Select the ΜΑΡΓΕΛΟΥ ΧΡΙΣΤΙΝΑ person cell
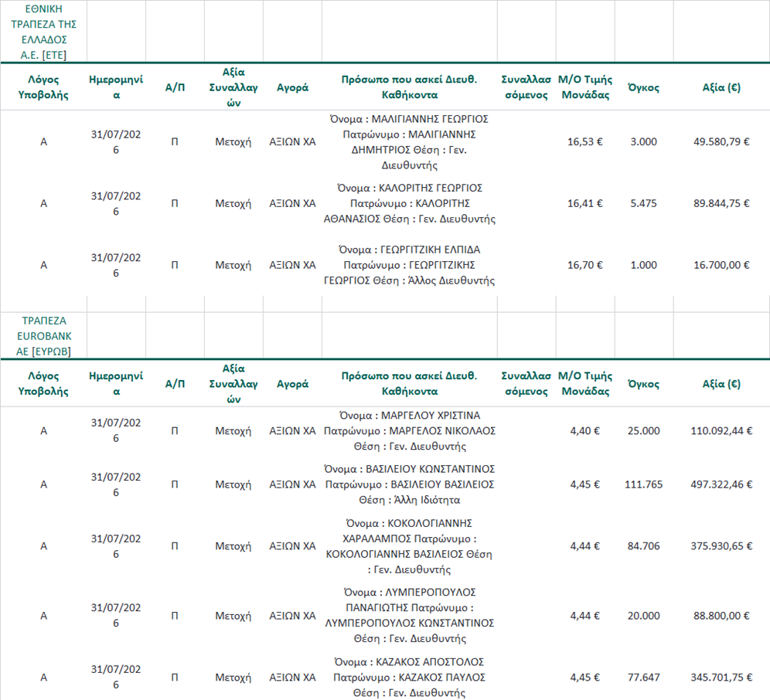The image size is (770, 700). point(410,431)
